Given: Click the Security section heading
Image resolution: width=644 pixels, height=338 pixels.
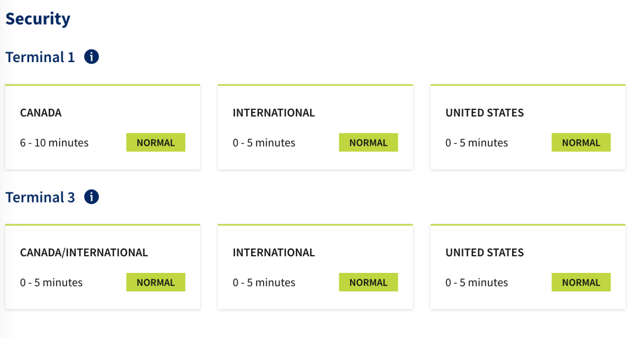Looking at the screenshot, I should [x=38, y=19].
